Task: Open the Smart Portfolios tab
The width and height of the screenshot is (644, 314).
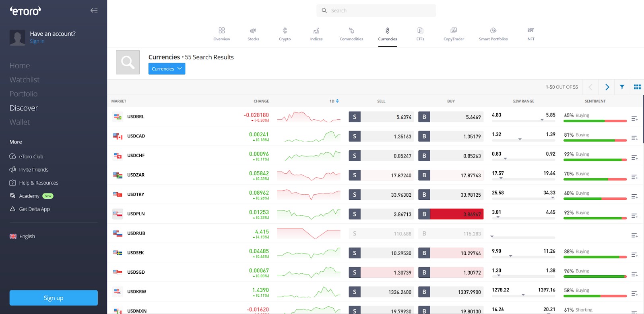Action: click(493, 34)
